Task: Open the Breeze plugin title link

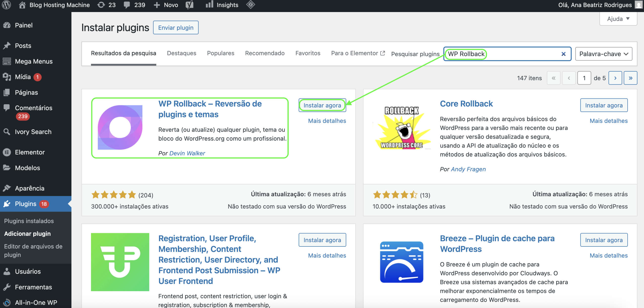Action: tap(497, 244)
